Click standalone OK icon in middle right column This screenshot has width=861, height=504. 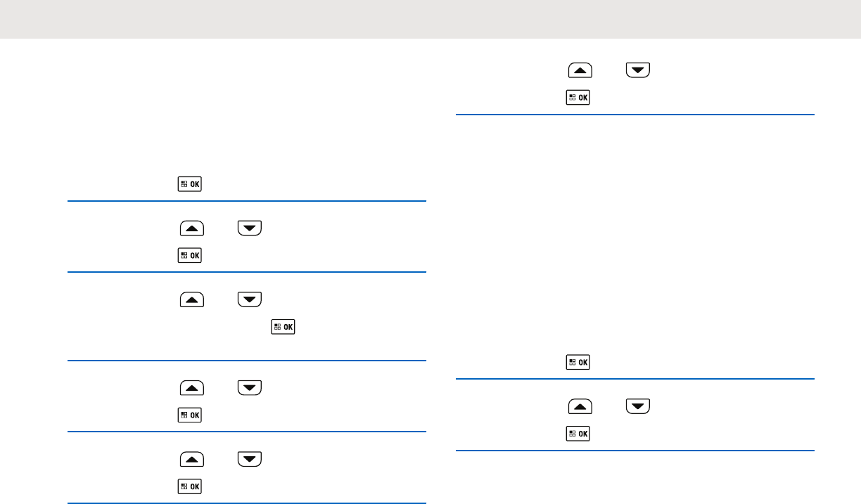click(578, 363)
